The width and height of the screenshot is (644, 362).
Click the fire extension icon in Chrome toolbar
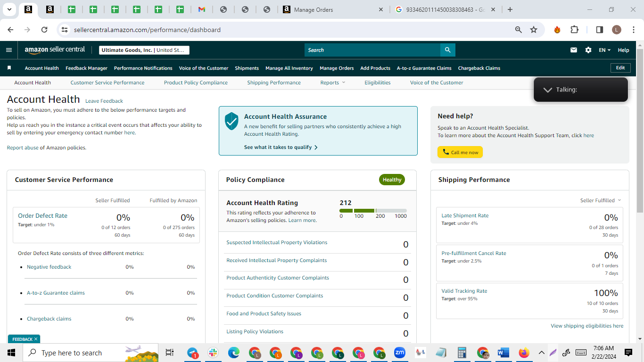tap(557, 30)
